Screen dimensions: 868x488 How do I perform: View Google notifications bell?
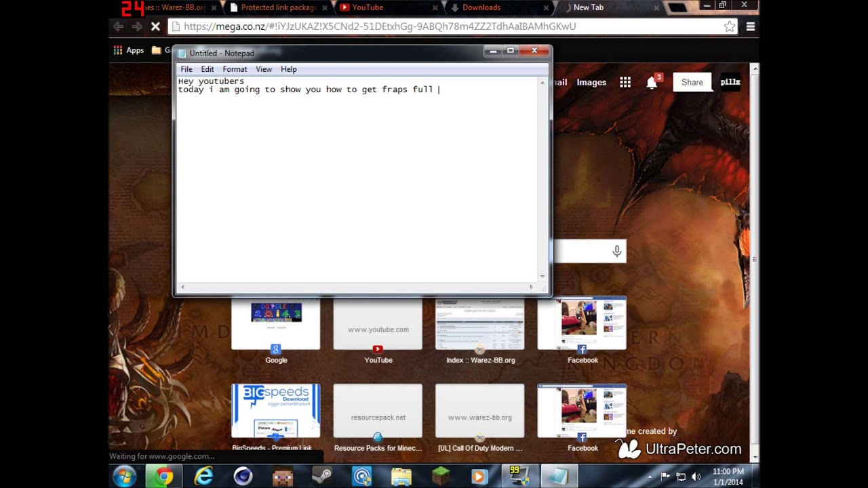[652, 82]
